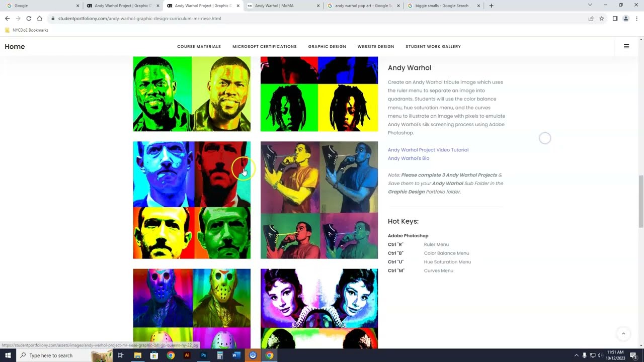Select the Hue Saturation Menu text
This screenshot has width=644, height=362.
[447, 262]
